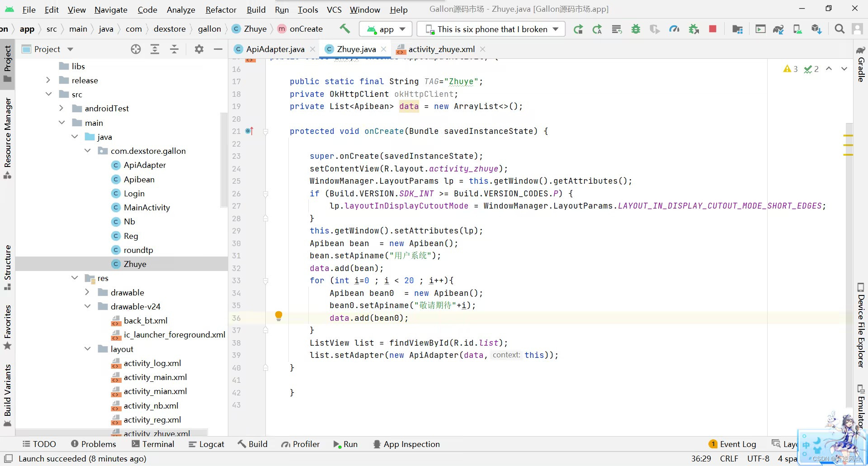Screen dimensions: 868x466
Task: Expand the release folder
Action: point(48,80)
